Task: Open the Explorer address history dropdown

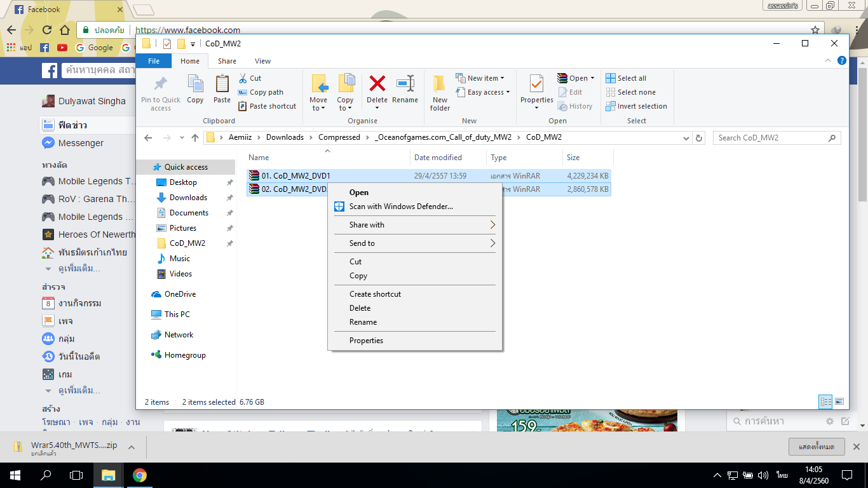Action: click(x=686, y=138)
